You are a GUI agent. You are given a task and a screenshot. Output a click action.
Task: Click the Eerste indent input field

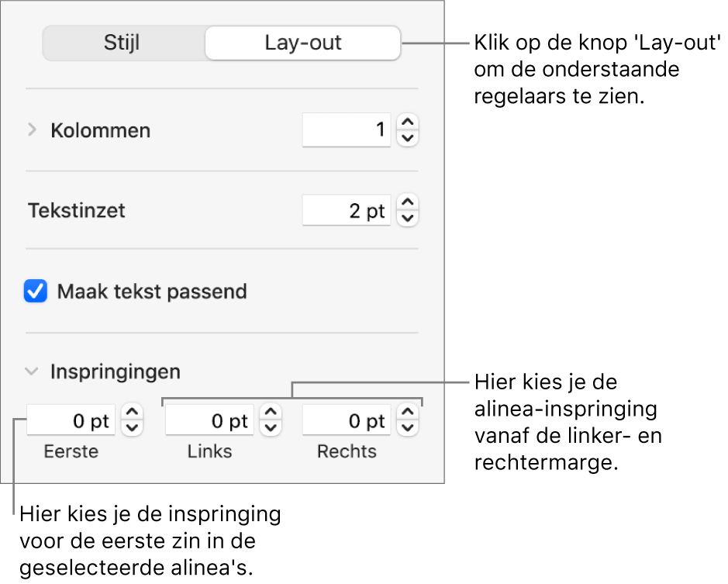click(x=71, y=421)
